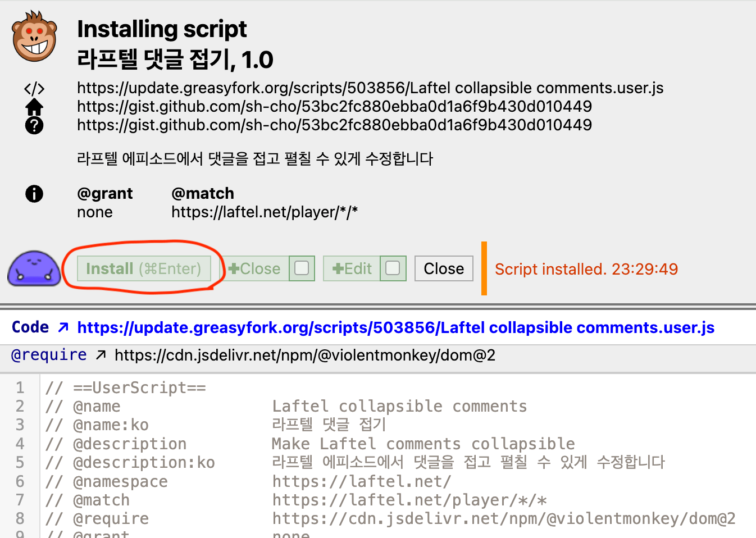Click the Install (⌘Enter) button
The width and height of the screenshot is (756, 538).
coord(144,268)
